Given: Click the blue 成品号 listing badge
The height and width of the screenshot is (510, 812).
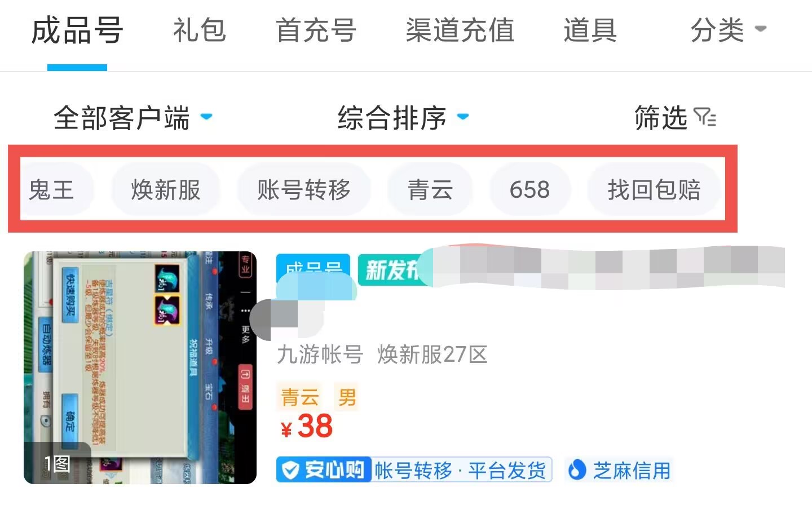Looking at the screenshot, I should 313,269.
